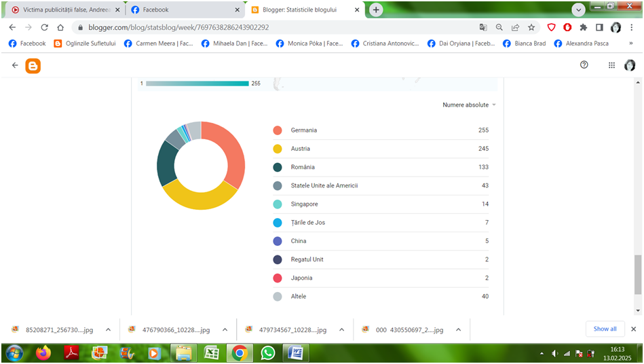
Task: Open the tab search dropdown arrow
Action: point(578,10)
